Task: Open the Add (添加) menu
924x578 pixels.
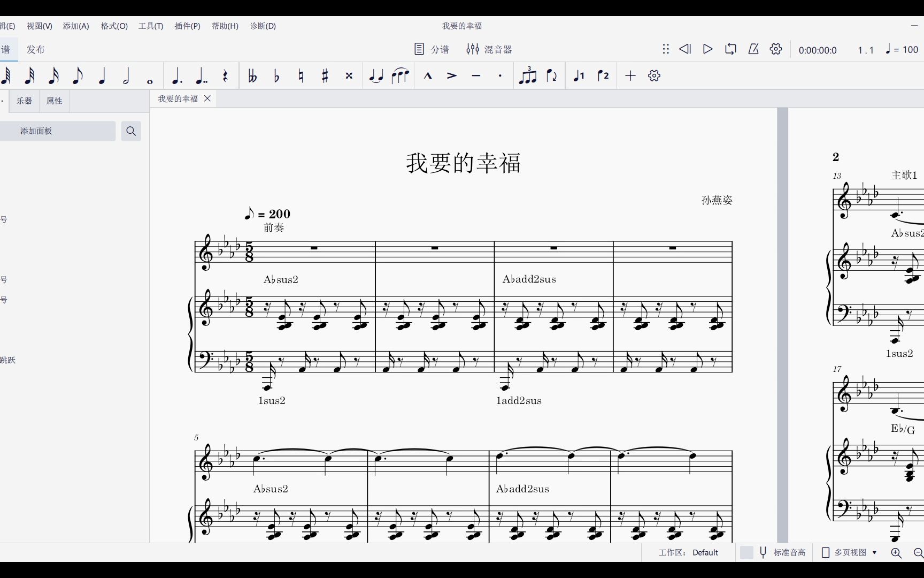Action: pyautogui.click(x=76, y=26)
